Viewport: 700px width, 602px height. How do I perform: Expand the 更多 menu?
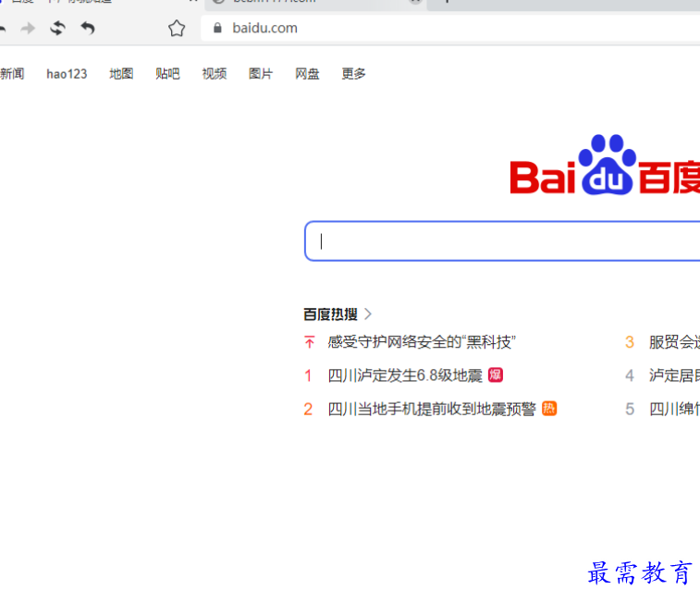353,74
